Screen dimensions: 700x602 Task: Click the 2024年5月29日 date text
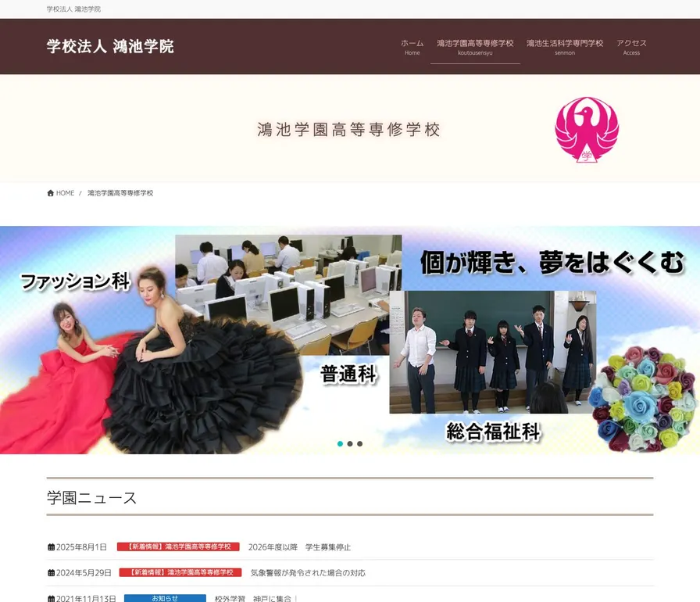point(84,572)
